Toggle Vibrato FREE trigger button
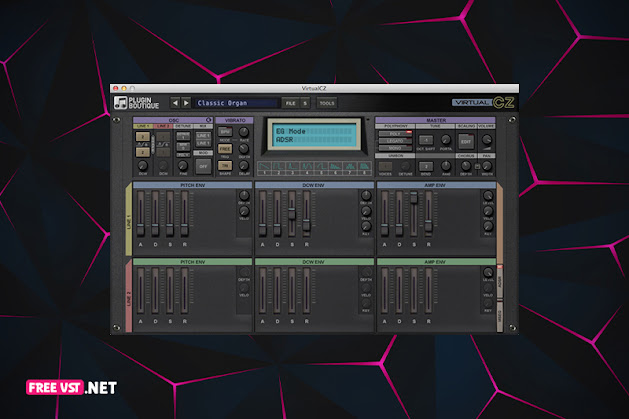 coord(225,149)
